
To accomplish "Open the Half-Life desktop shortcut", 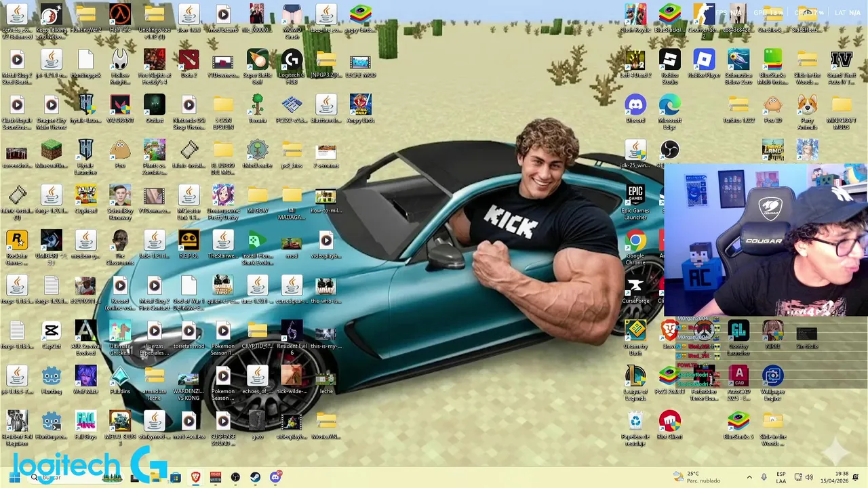I will [x=120, y=14].
